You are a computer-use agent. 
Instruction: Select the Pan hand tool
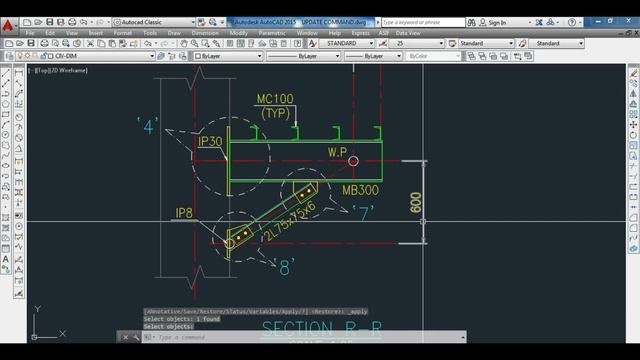pyautogui.click(x=184, y=43)
